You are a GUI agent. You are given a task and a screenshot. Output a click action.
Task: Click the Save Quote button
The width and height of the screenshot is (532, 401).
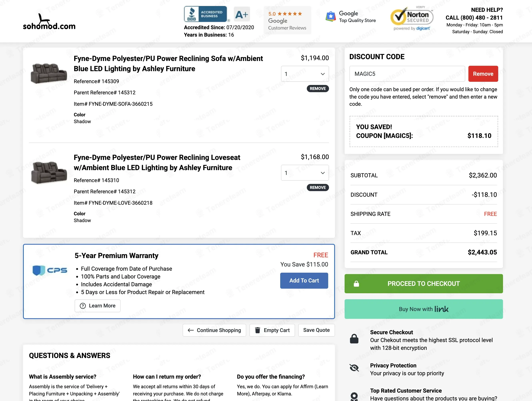coord(316,330)
